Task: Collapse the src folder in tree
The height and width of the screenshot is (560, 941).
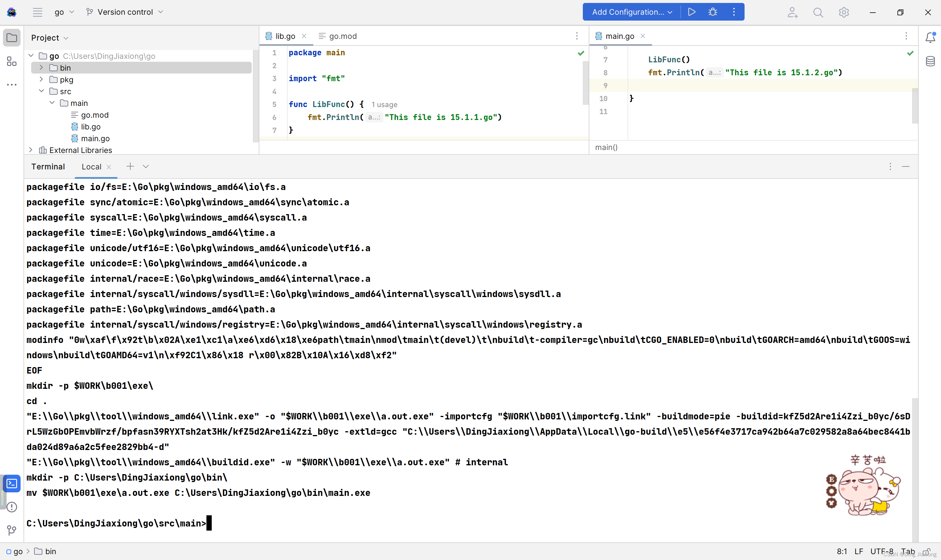Action: click(41, 91)
